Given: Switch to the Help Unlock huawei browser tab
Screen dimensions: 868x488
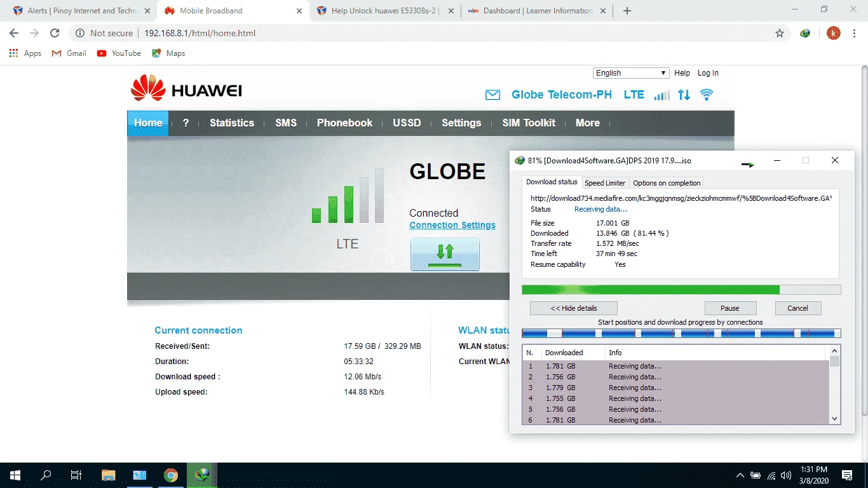Looking at the screenshot, I should (384, 11).
